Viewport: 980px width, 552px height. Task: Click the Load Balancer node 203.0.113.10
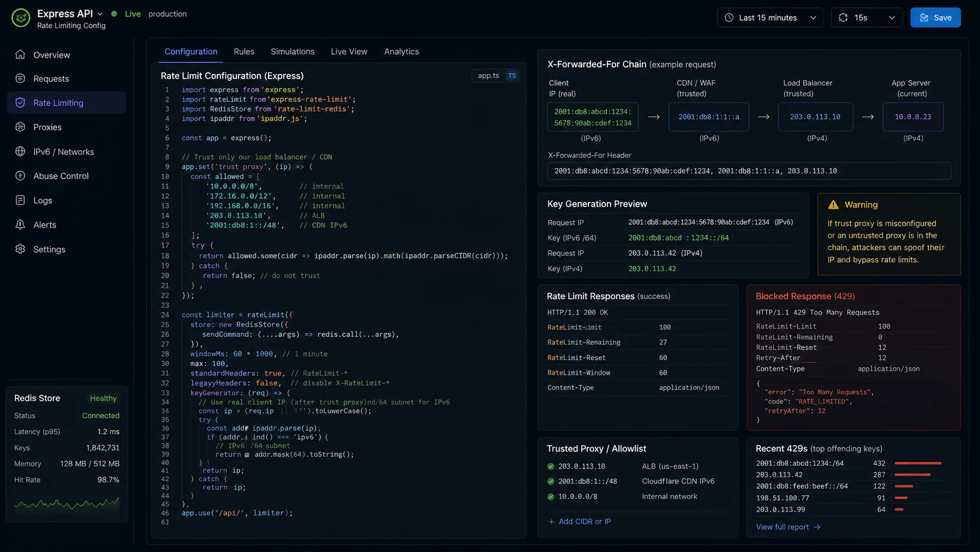815,117
